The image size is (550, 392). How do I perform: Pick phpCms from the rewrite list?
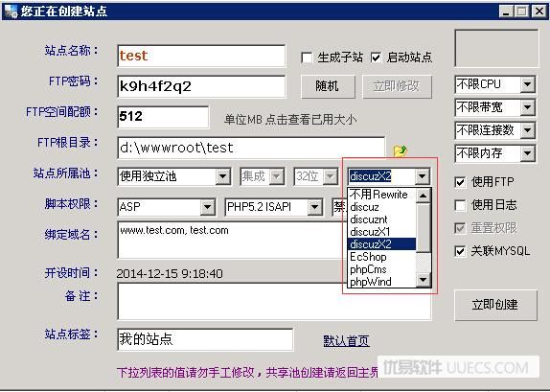[381, 269]
